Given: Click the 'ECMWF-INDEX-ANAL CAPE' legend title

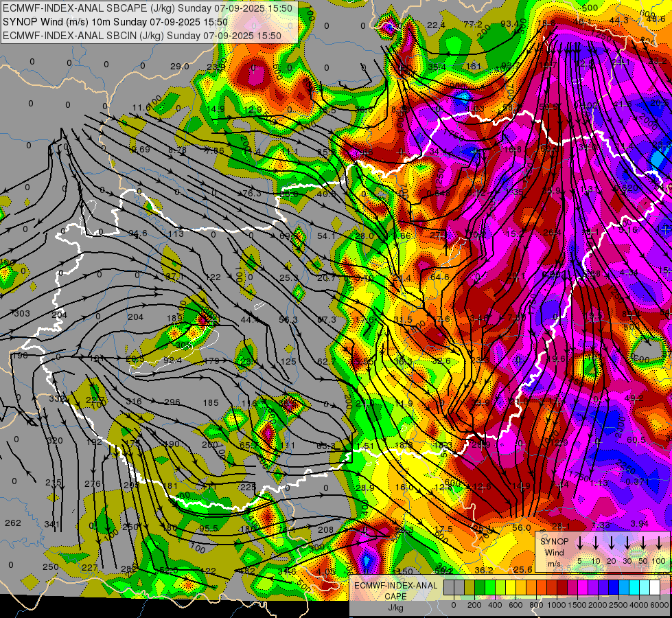Looking at the screenshot, I should 395,591.
